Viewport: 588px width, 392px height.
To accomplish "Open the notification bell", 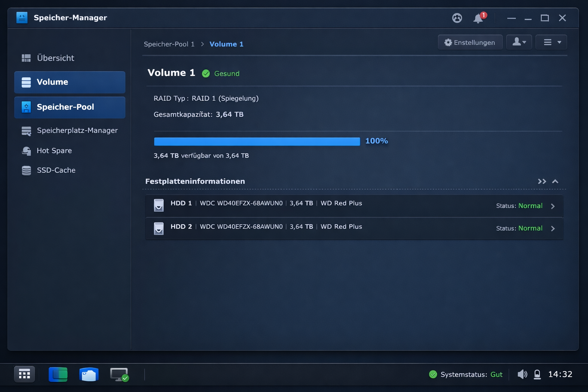I will [x=478, y=18].
